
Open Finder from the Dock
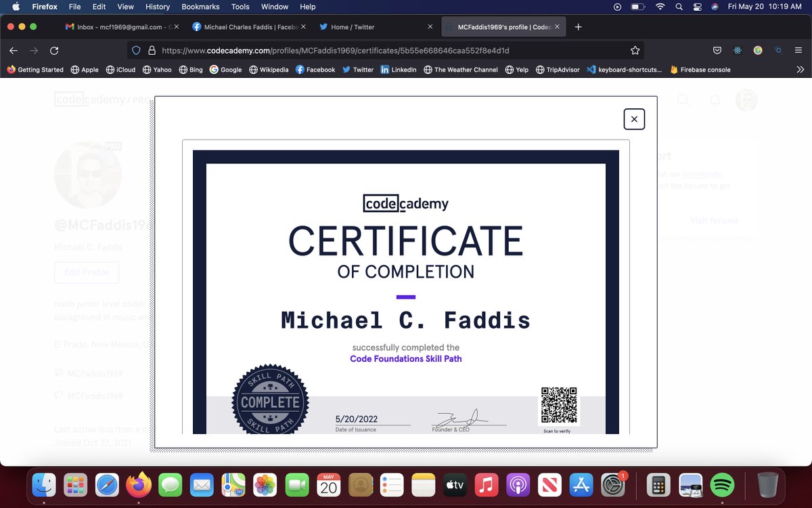[x=45, y=485]
